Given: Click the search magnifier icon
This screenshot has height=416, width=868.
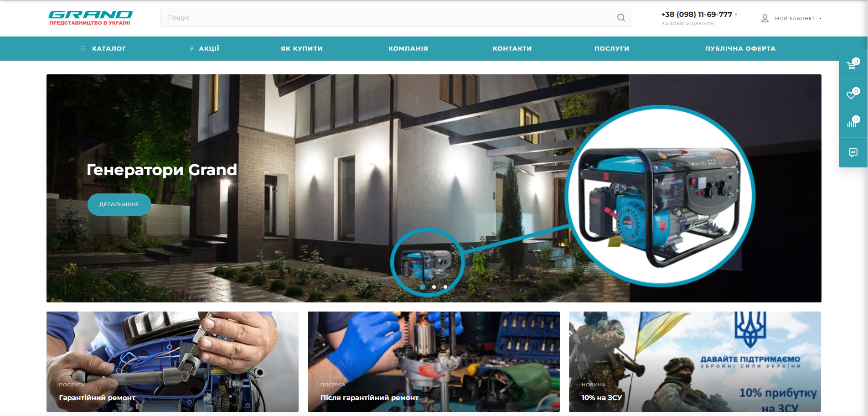Looking at the screenshot, I should [x=621, y=18].
